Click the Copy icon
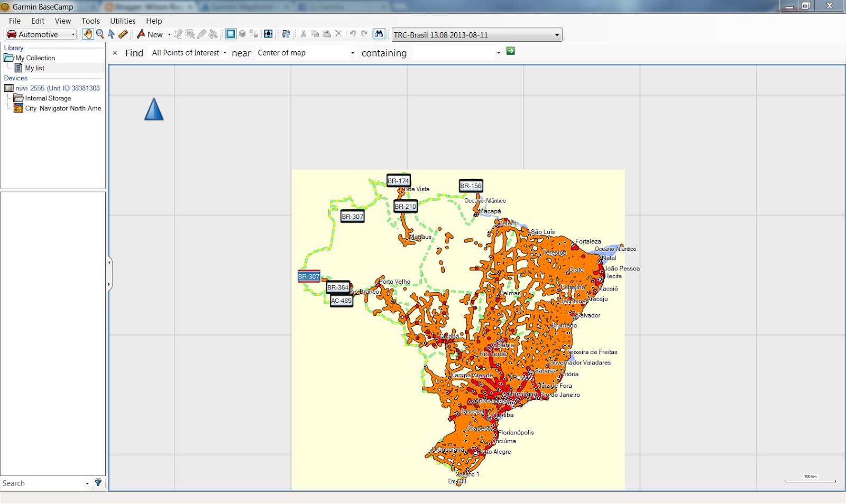The width and height of the screenshot is (846, 504). click(315, 34)
